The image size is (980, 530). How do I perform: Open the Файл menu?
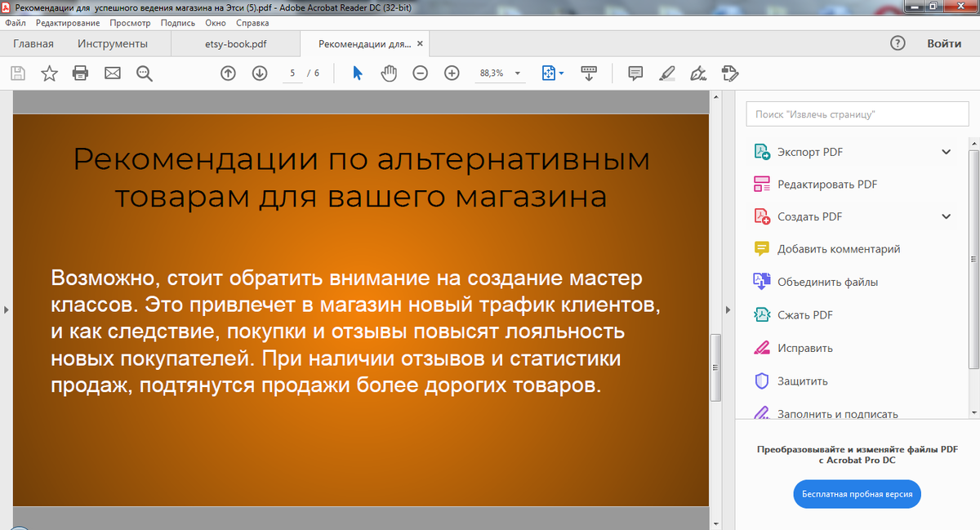coord(15,23)
